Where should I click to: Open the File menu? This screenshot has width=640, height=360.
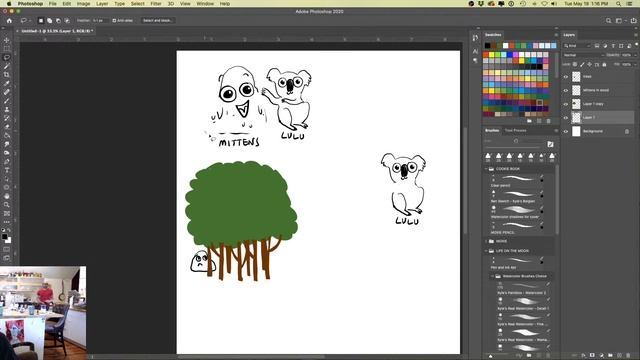[53, 4]
